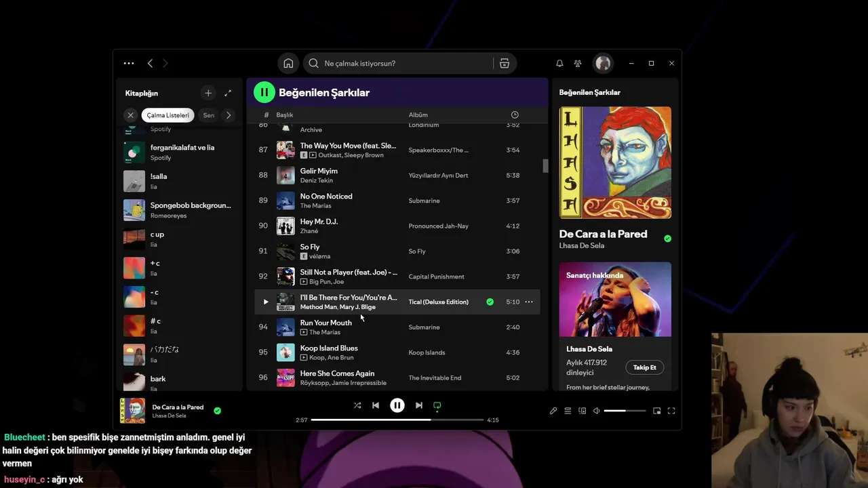Pause playback with the green header button
The image size is (868, 488).
(x=264, y=92)
